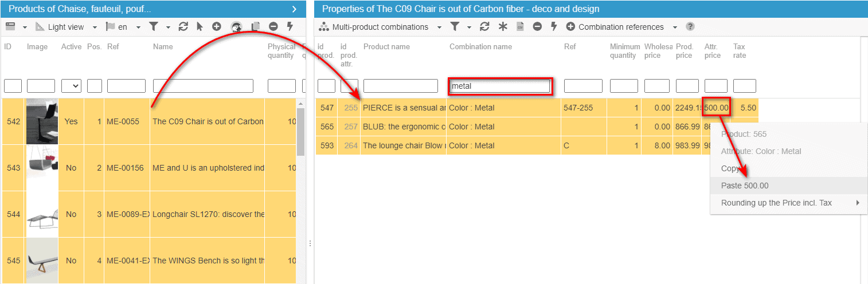
Task: Click the CSV export icon
Action: [x=521, y=27]
